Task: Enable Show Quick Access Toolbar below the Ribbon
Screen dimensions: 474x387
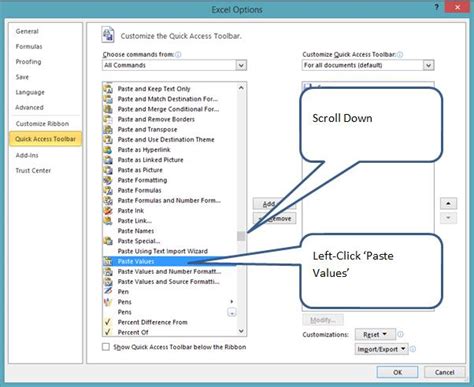Action: pos(106,347)
